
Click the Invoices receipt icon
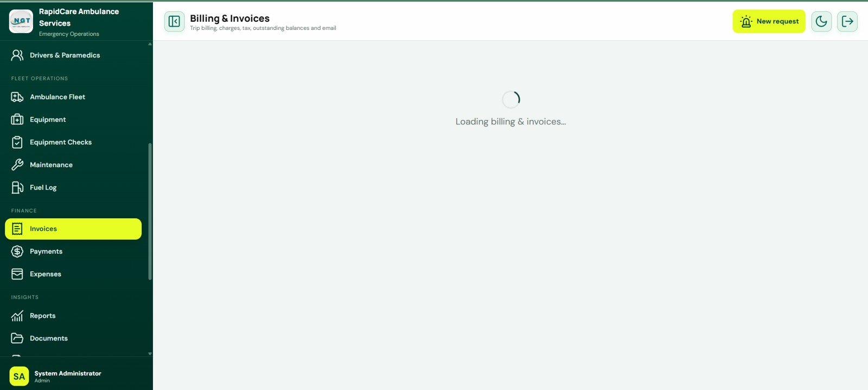point(17,229)
